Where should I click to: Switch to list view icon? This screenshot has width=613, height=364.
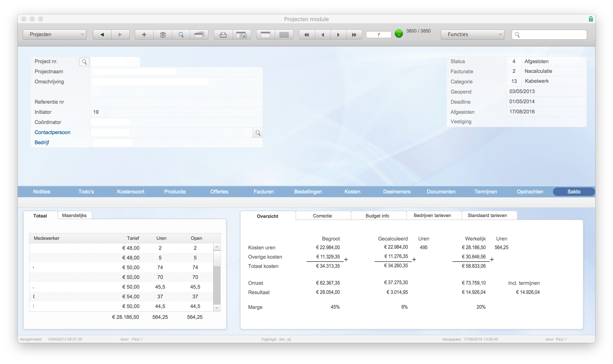(284, 35)
